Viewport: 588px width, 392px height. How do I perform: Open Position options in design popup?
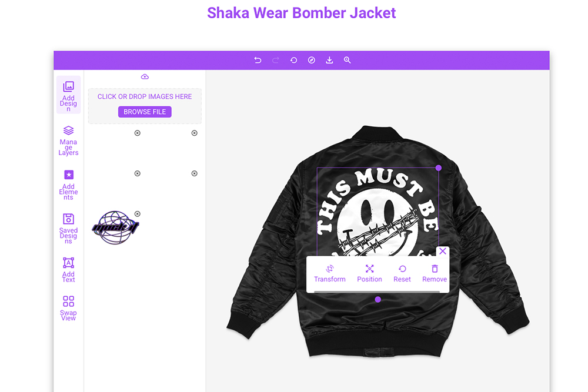[x=369, y=273]
